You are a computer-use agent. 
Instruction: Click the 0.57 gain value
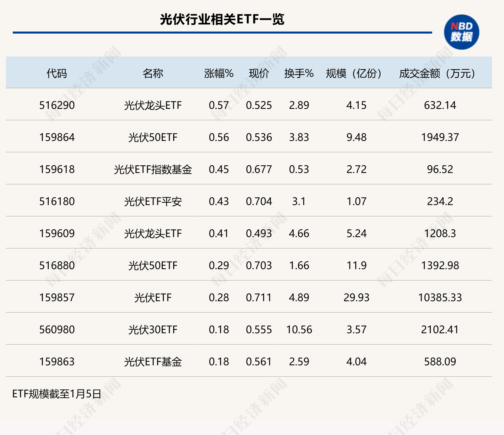pyautogui.click(x=219, y=105)
